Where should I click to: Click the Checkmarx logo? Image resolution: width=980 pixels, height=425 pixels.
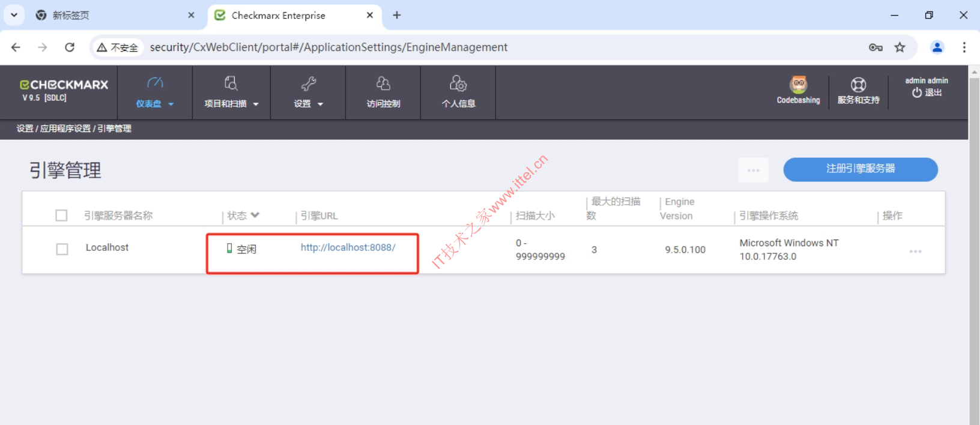(64, 85)
